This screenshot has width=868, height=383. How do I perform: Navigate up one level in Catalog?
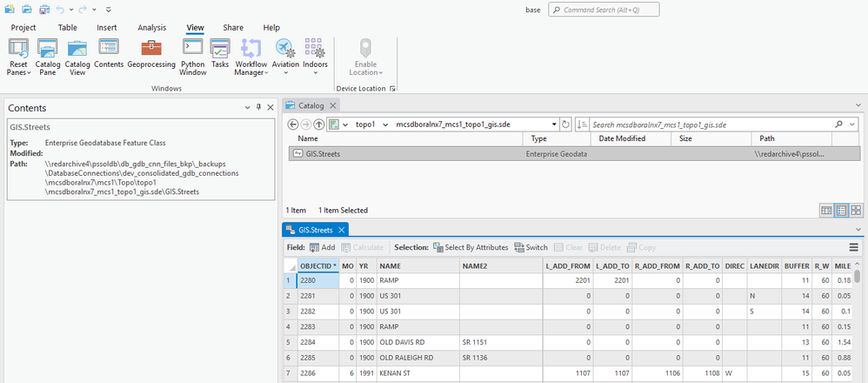pos(319,124)
